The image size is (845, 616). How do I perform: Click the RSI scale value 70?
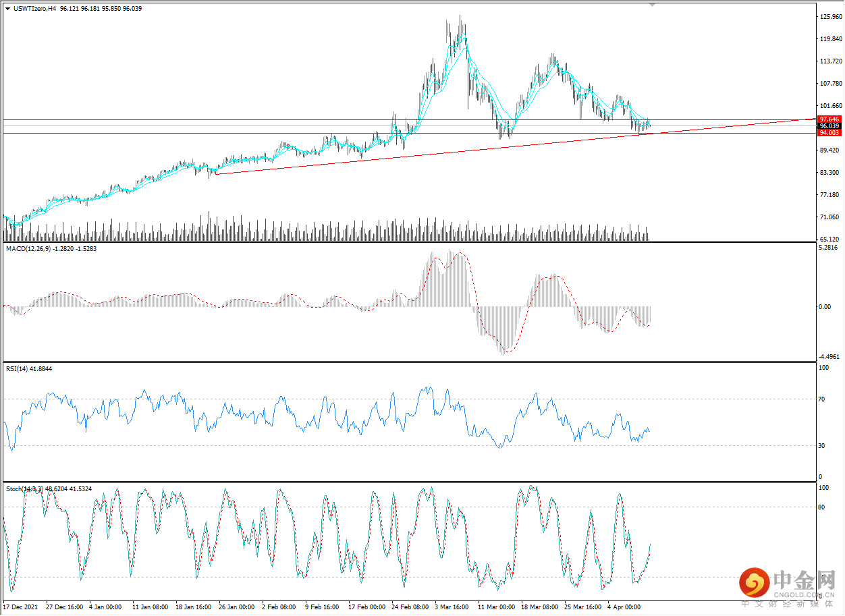[822, 399]
